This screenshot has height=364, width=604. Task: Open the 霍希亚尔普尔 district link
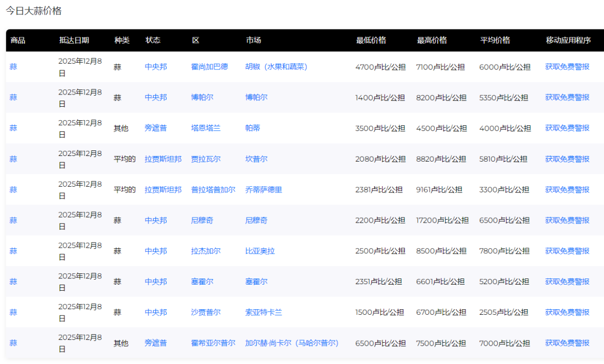[x=213, y=343]
